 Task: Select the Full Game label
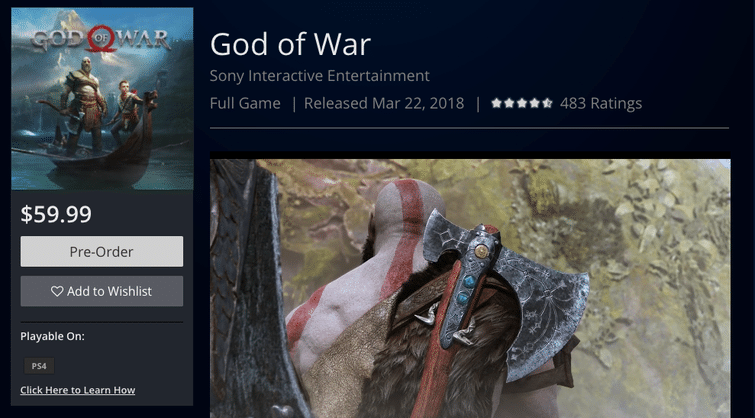coord(245,103)
